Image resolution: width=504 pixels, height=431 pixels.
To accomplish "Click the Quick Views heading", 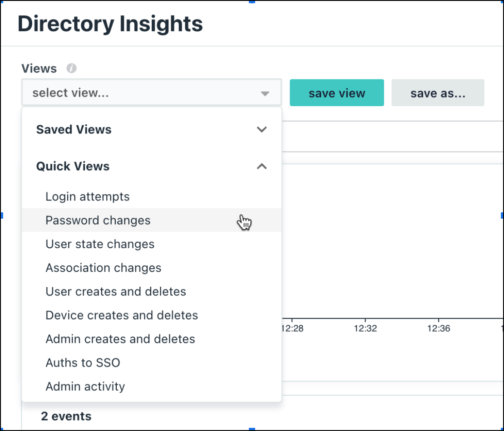I will click(73, 167).
